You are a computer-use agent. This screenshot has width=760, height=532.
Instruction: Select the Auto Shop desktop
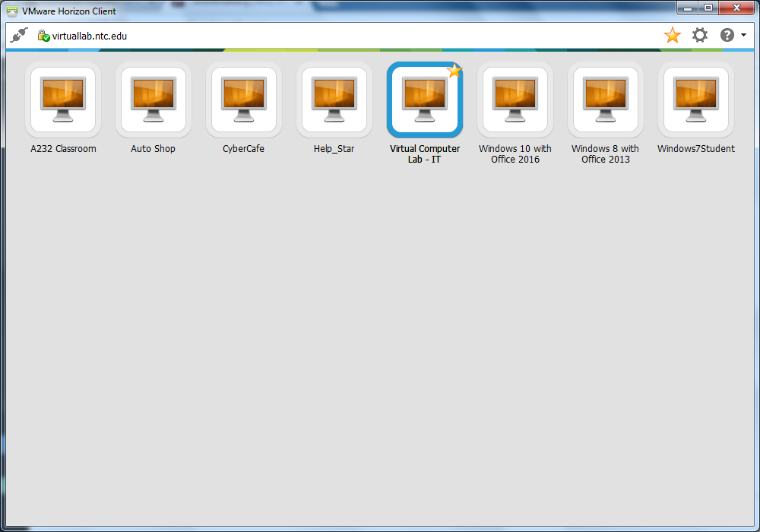pyautogui.click(x=154, y=100)
